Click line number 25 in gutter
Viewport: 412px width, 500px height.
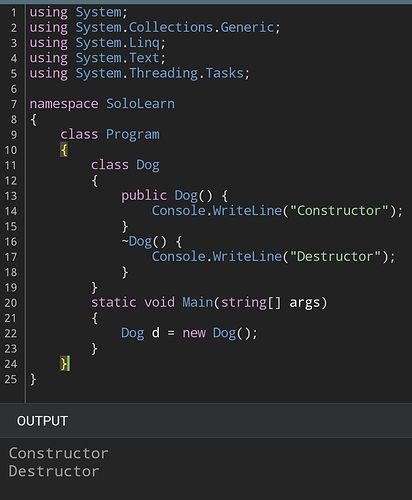click(11, 379)
